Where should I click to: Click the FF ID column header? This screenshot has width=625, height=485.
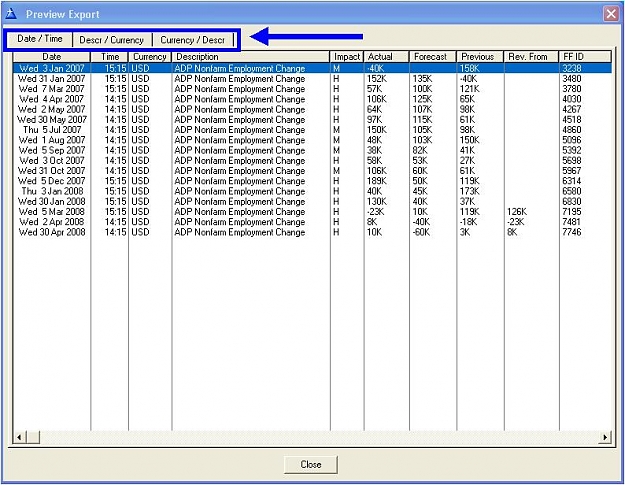(x=585, y=57)
